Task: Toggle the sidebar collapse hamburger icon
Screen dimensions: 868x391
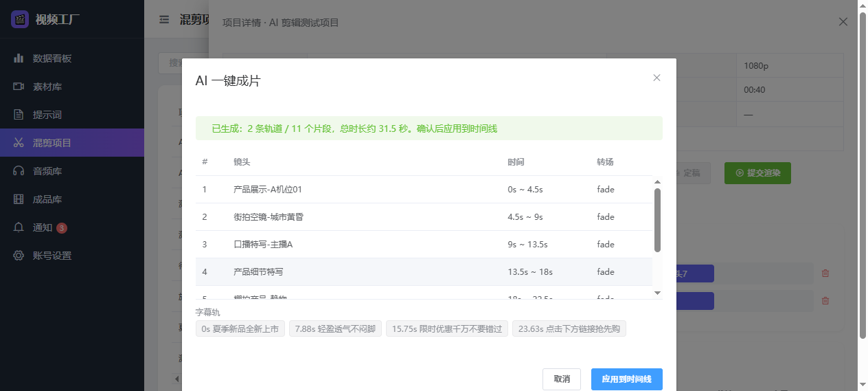Action: pos(164,19)
